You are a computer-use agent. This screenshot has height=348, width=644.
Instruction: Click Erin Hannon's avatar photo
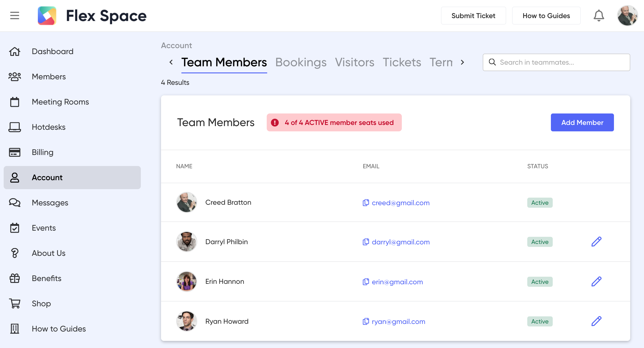[x=186, y=282]
